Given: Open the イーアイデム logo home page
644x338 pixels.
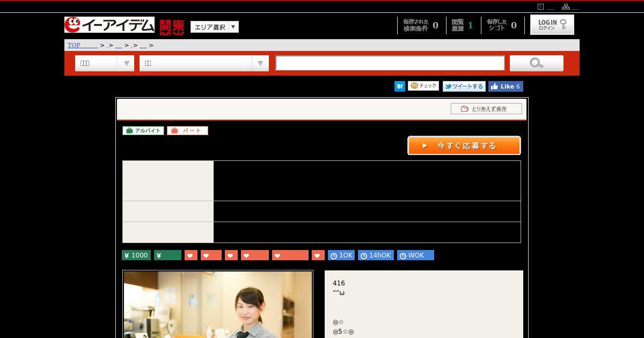Looking at the screenshot, I should click(x=109, y=25).
